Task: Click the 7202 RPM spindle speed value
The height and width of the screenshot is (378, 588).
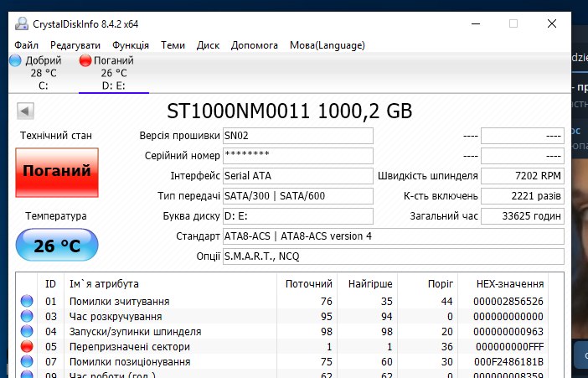Action: tap(523, 176)
